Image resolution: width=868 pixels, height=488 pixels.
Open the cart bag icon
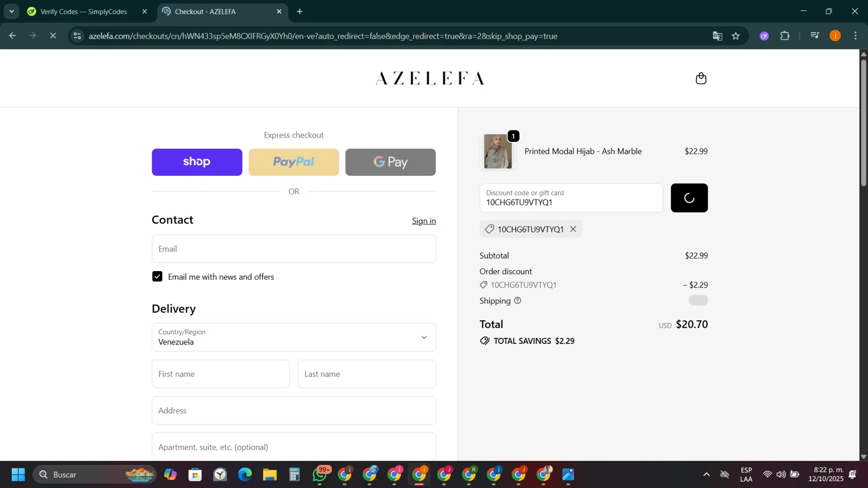[701, 78]
